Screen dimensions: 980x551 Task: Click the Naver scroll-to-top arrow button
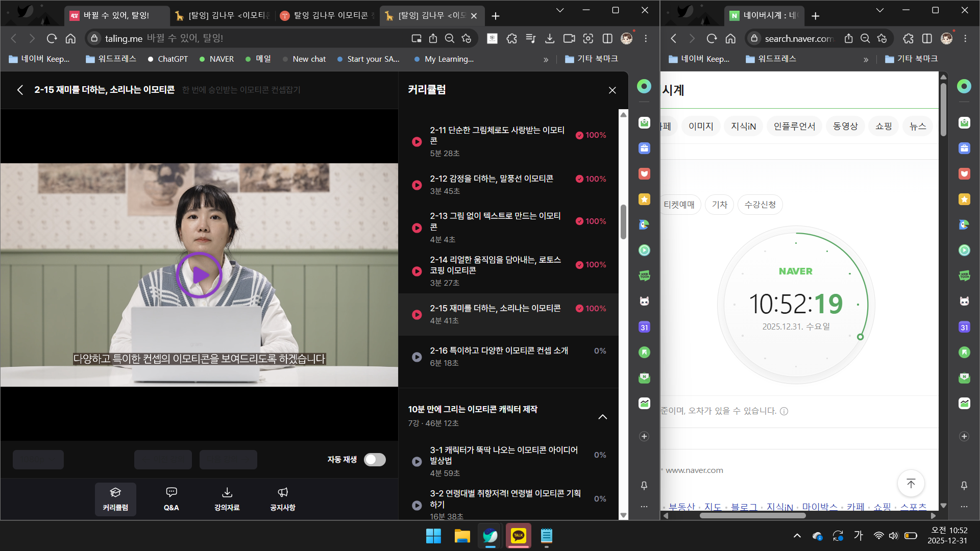(911, 483)
